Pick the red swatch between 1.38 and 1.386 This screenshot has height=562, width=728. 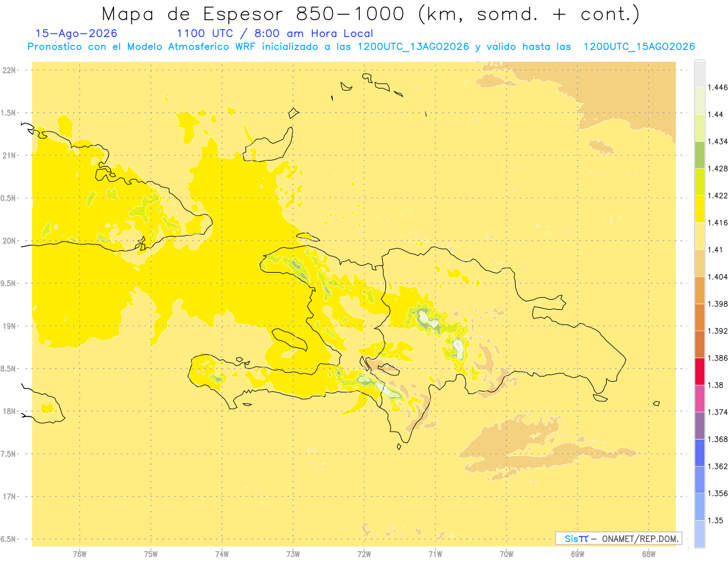[x=699, y=372]
